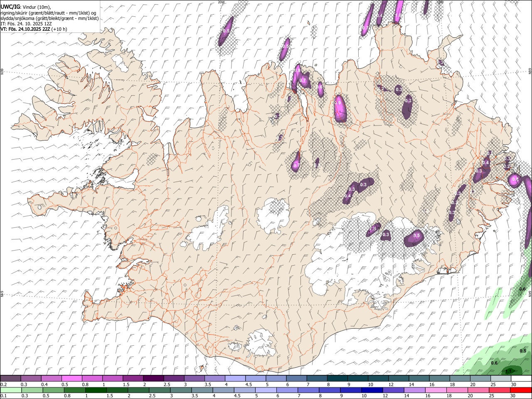Click the bright red 30 rain legend swatch
The width and height of the screenshot is (532, 399).
521,390
